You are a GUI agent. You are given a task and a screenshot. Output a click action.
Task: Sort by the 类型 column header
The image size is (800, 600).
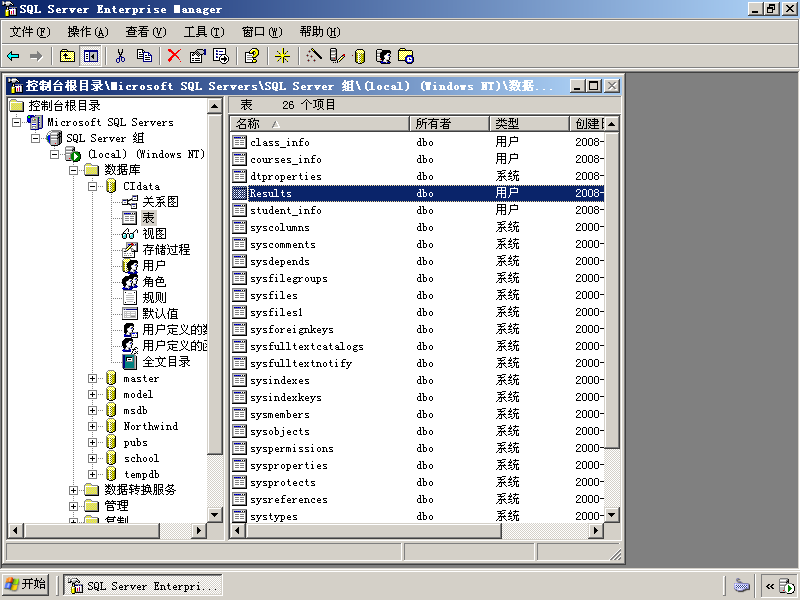[530, 124]
